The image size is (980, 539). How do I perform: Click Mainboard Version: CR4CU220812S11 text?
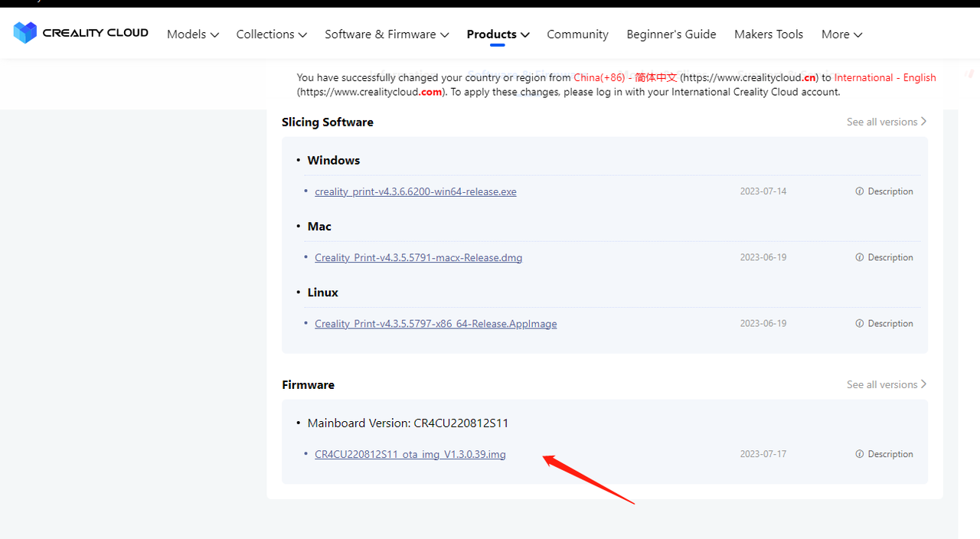(408, 423)
